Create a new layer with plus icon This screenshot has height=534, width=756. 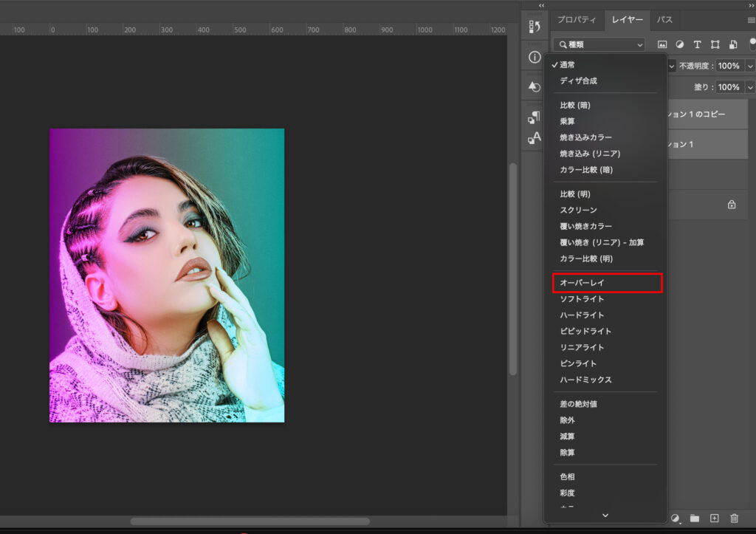[714, 518]
